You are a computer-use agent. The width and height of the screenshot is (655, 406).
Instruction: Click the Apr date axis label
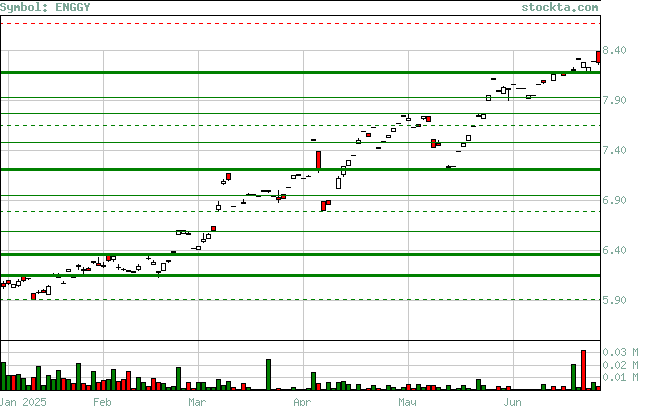click(x=302, y=401)
